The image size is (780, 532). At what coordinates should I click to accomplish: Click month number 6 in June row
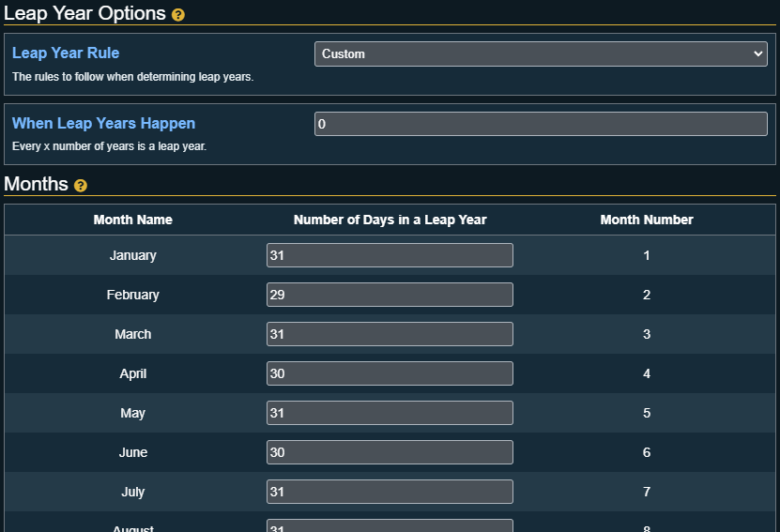tap(647, 452)
